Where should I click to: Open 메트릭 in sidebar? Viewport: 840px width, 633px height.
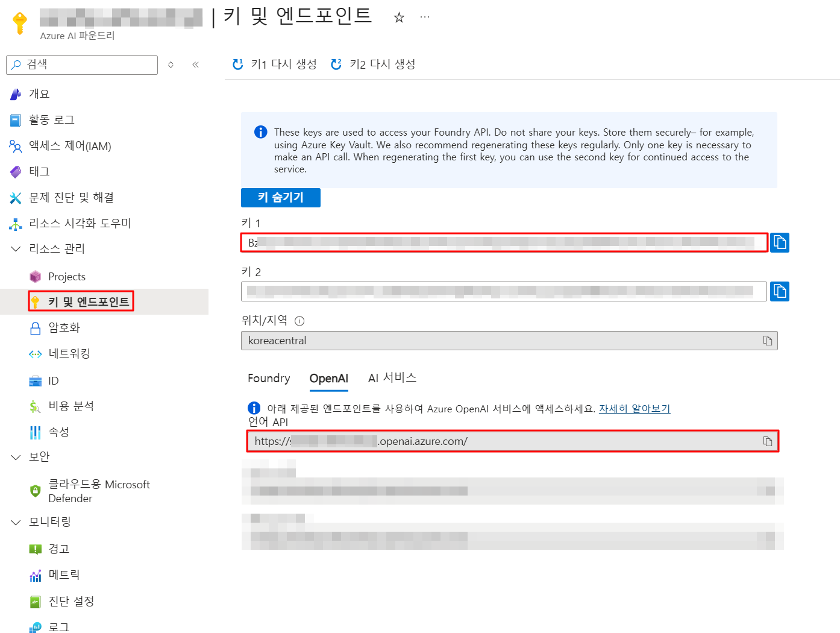64,575
